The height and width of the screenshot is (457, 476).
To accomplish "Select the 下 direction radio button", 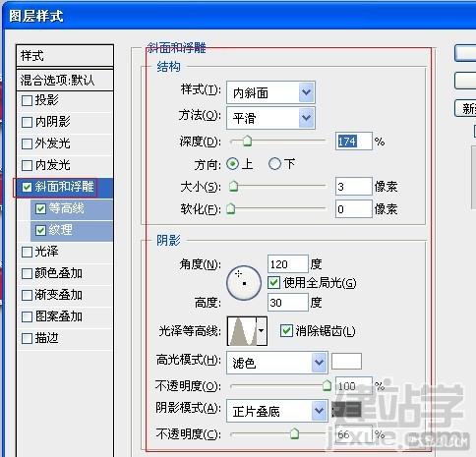I will click(x=274, y=163).
